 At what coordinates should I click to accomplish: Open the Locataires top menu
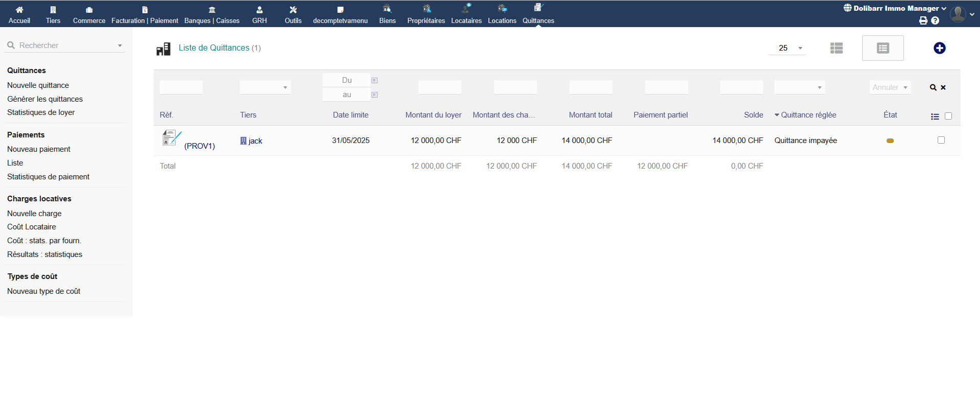[x=466, y=14]
